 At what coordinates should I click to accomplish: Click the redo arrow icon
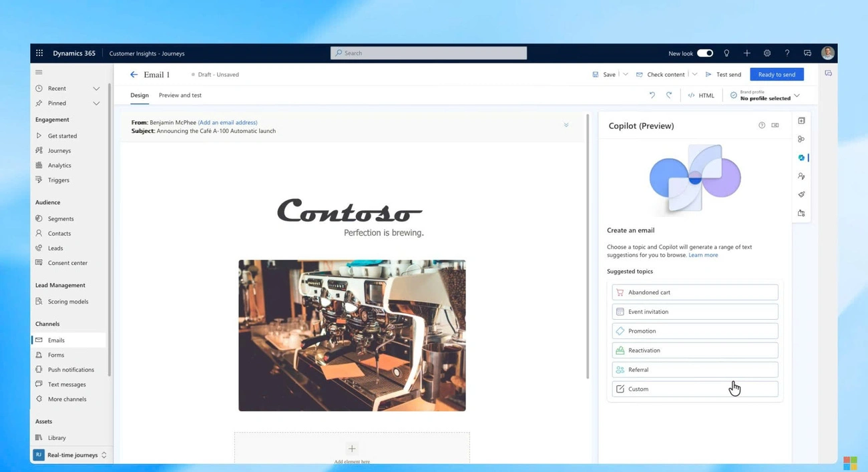(669, 95)
